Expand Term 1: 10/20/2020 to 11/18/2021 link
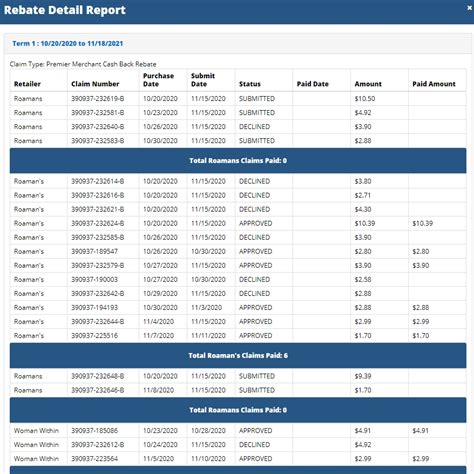This screenshot has height=474, width=474. pos(68,43)
